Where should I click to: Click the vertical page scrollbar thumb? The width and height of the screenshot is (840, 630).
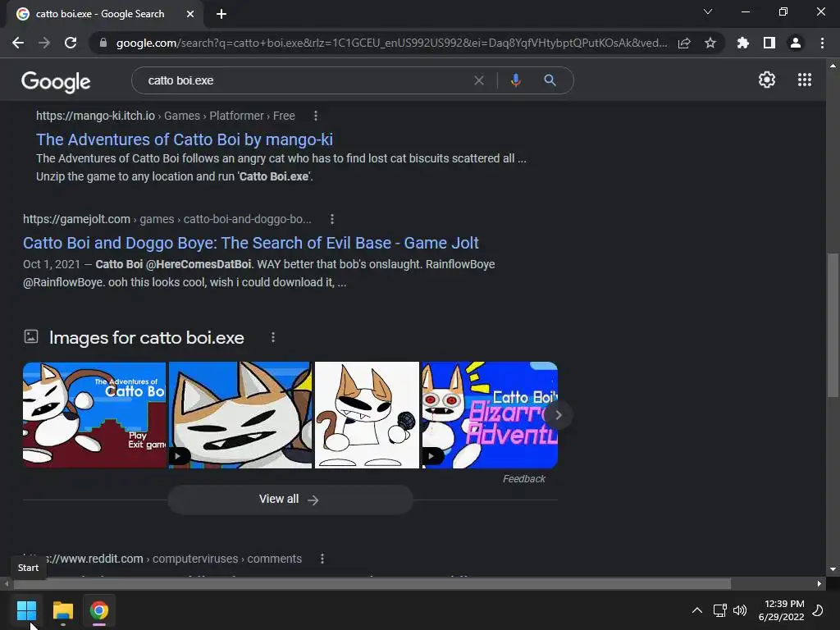click(x=832, y=325)
